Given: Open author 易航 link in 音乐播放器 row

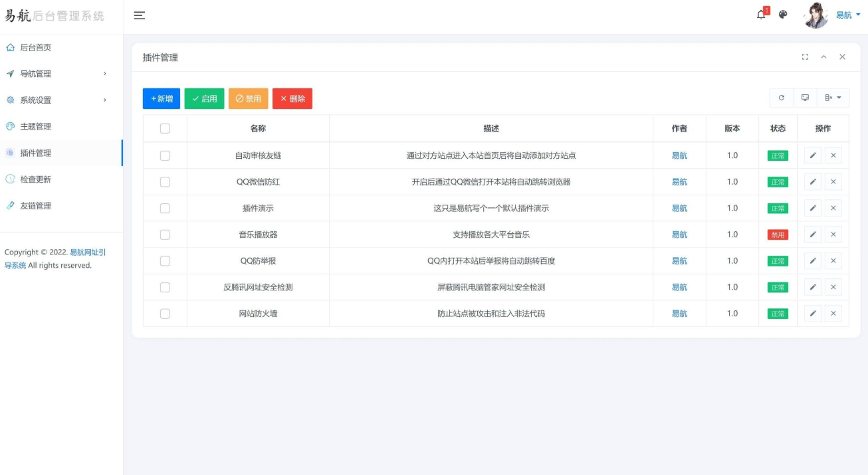Looking at the screenshot, I should [679, 235].
